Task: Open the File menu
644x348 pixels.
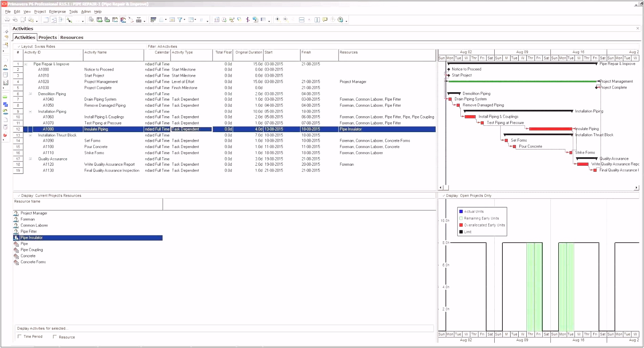Action: click(x=8, y=12)
